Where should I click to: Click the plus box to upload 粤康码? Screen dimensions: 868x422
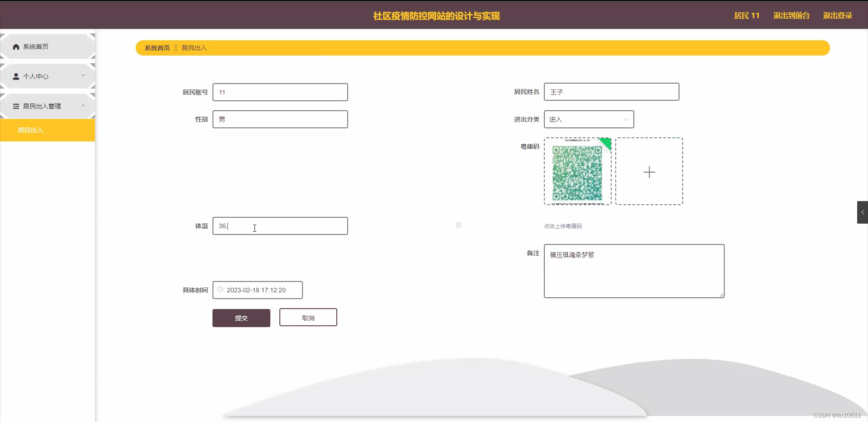(x=649, y=171)
